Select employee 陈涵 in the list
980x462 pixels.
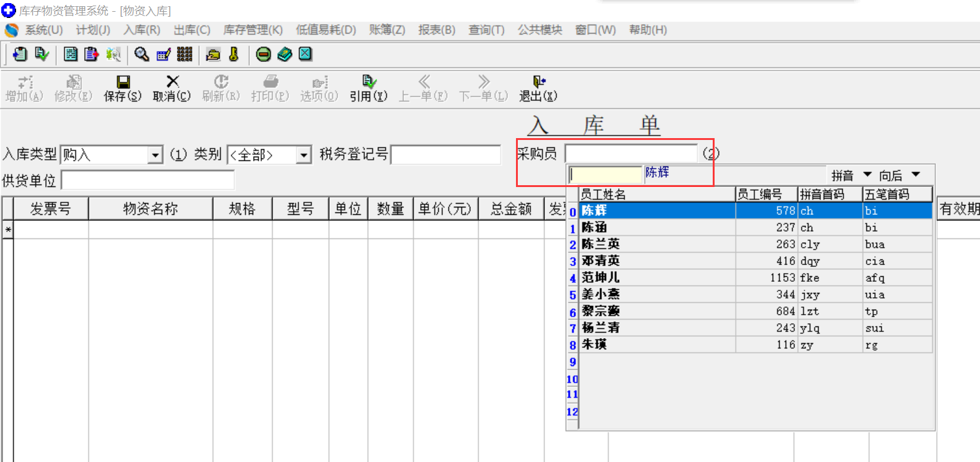pos(755,228)
